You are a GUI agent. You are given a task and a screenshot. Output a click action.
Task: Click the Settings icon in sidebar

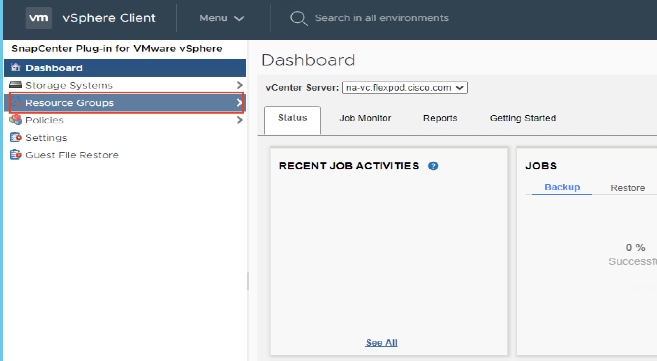pos(16,137)
